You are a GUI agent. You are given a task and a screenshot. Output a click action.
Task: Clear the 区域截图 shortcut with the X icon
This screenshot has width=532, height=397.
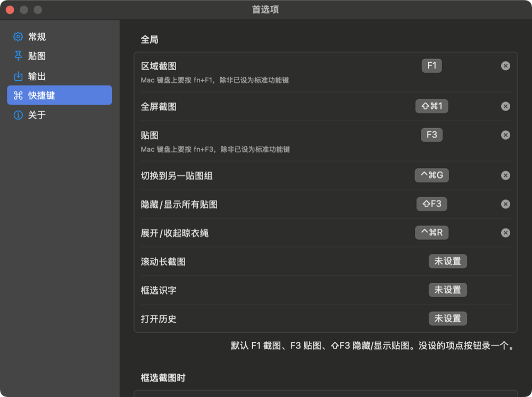tap(505, 66)
